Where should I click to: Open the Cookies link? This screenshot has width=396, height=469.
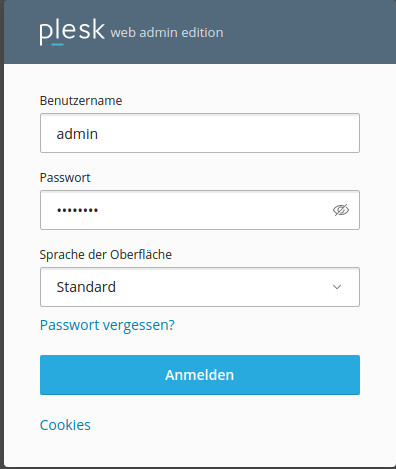pyautogui.click(x=65, y=425)
